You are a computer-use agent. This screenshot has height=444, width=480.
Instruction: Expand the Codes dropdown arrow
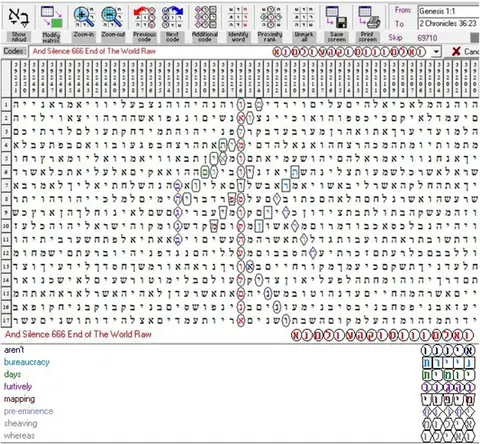click(436, 52)
